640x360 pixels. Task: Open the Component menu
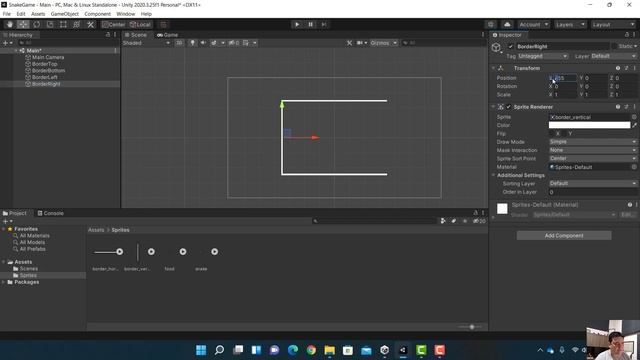point(98,14)
